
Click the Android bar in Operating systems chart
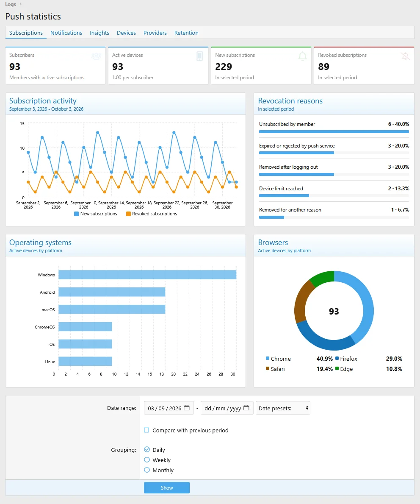[x=112, y=292]
